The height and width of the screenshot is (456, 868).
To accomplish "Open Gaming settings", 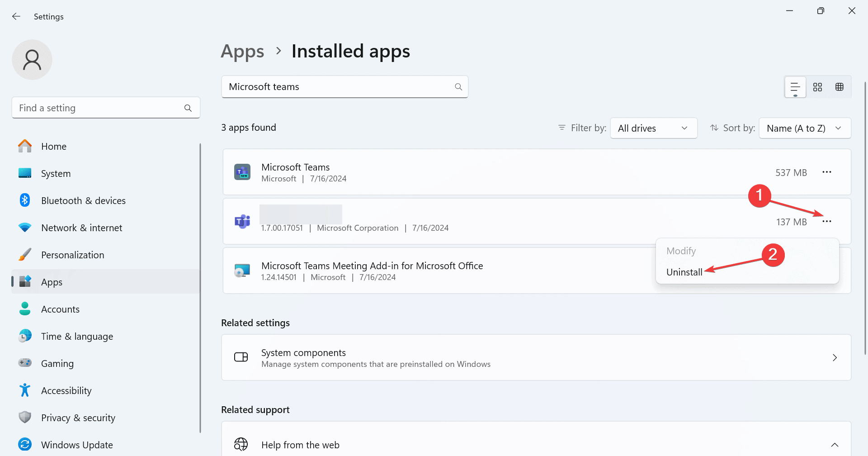I will (106, 363).
